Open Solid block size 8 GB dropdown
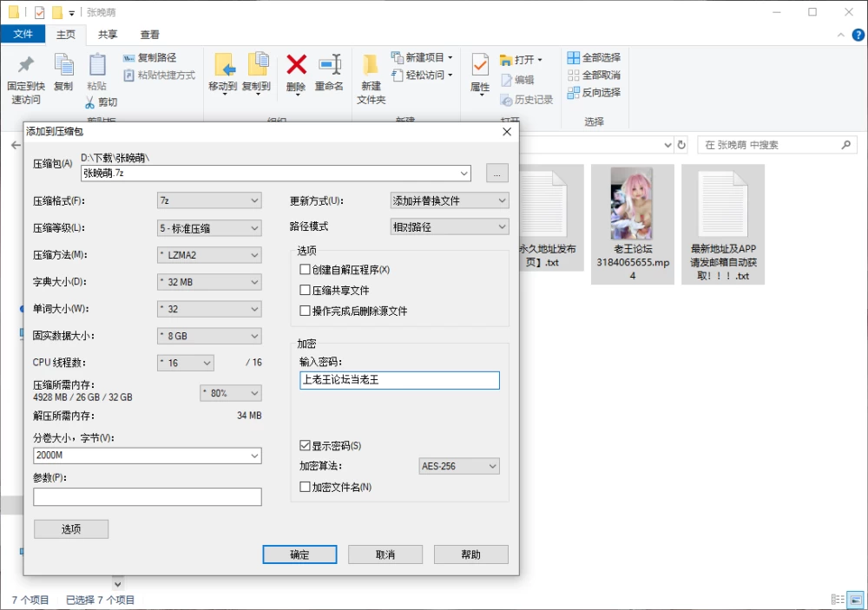This screenshot has width=868, height=610. (x=209, y=336)
